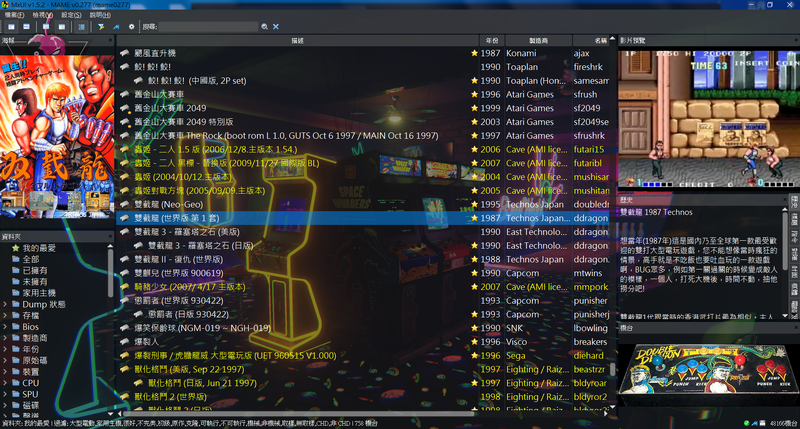Click game icon beside 鮫! 鮫! 鮫! parent row
This screenshot has width=800, height=429.
point(124,67)
